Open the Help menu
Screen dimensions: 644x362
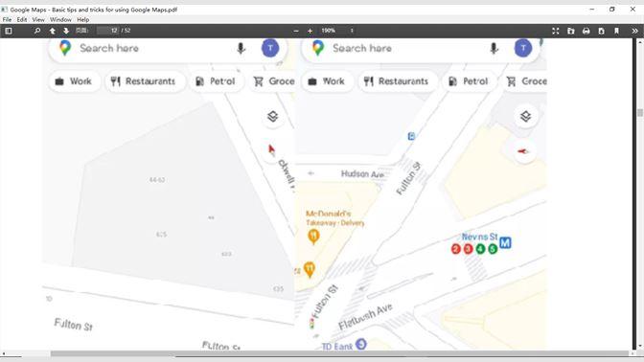83,19
